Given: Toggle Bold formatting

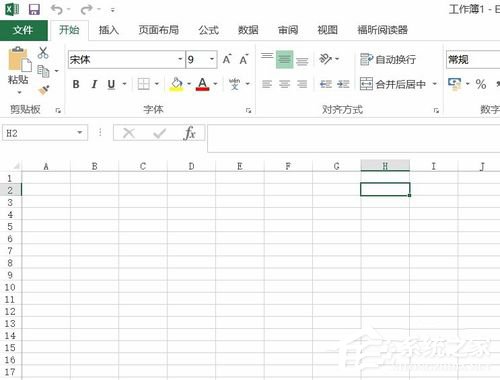Looking at the screenshot, I should coord(76,84).
